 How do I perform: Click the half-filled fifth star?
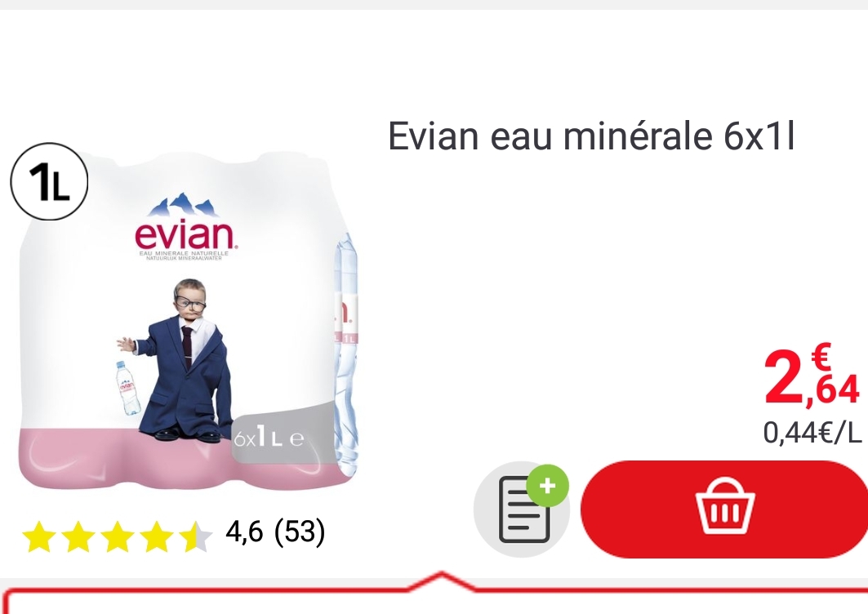click(196, 536)
